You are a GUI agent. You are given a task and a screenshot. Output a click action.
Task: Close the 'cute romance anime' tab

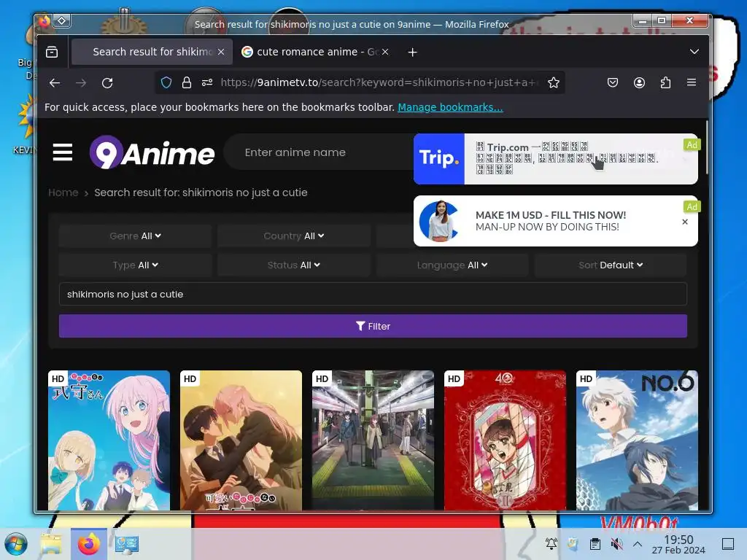(385, 52)
